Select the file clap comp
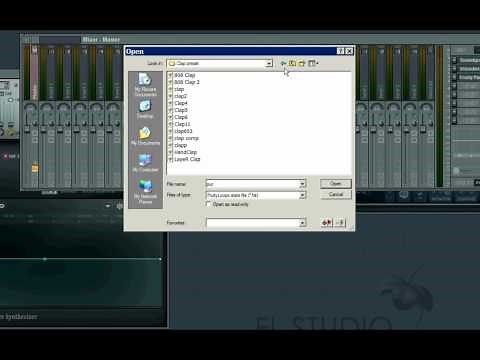The height and width of the screenshot is (360, 480). tap(184, 138)
